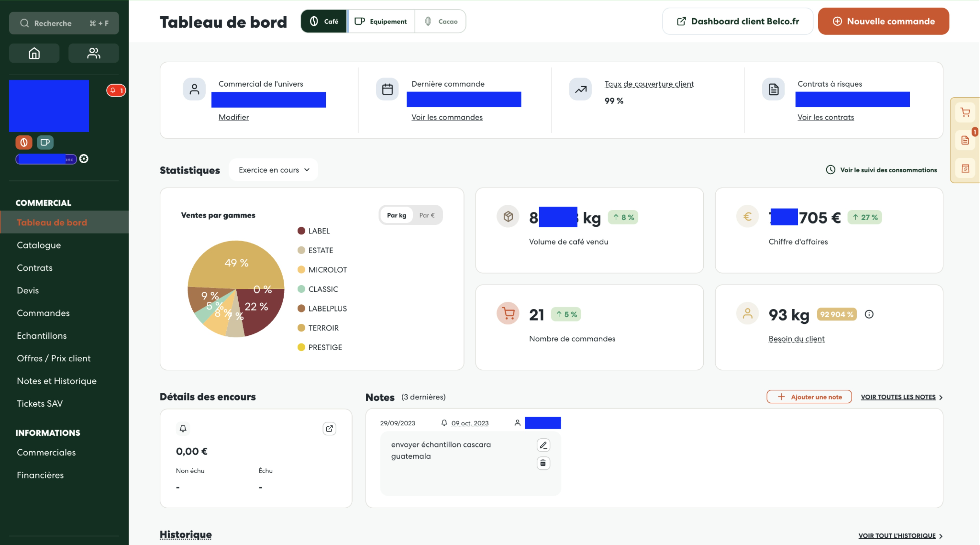Click the Nouvelle commande button
This screenshot has width=980, height=545.
pyautogui.click(x=883, y=22)
